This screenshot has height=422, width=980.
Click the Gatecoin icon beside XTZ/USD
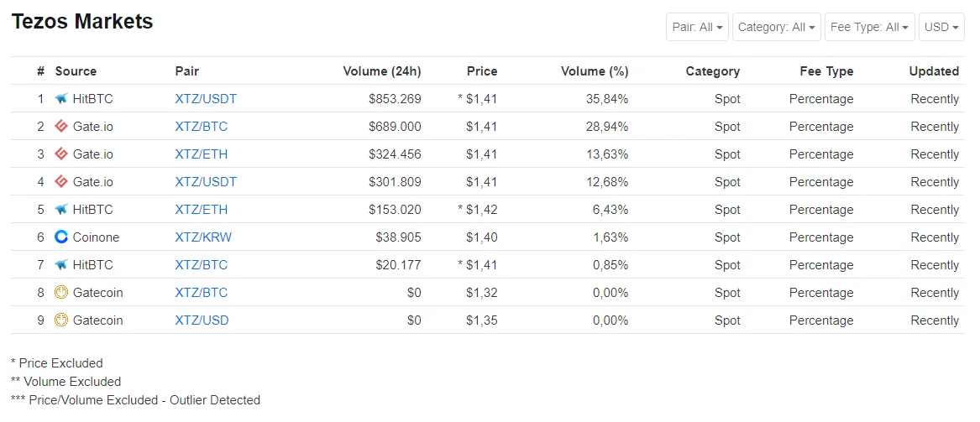[60, 320]
